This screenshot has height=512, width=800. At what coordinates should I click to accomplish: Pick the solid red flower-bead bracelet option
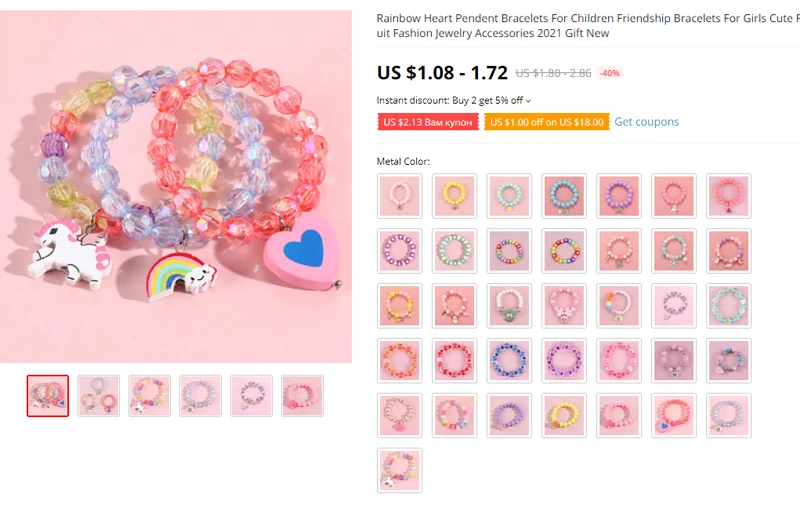[454, 361]
